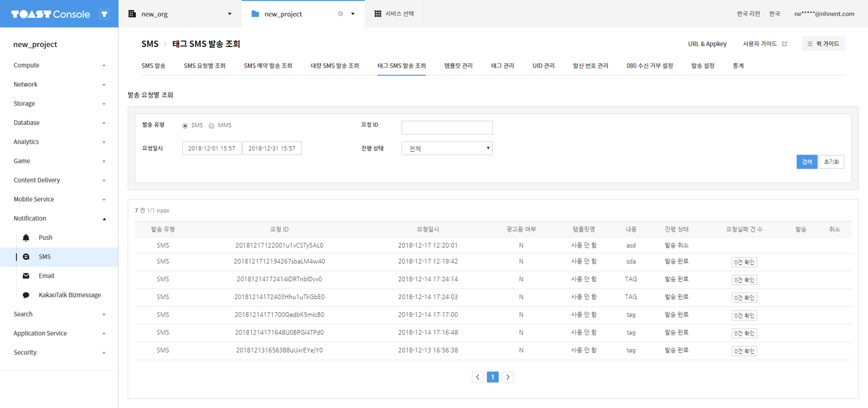Open the 진행 상태 전체 dropdown

[x=447, y=148]
